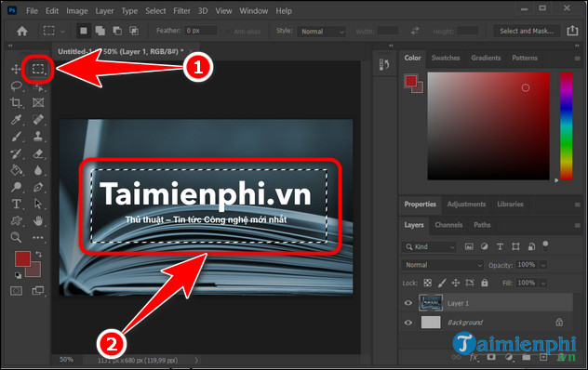This screenshot has width=588, height=370.
Task: Choose New Selection mode
Action: tap(84, 31)
